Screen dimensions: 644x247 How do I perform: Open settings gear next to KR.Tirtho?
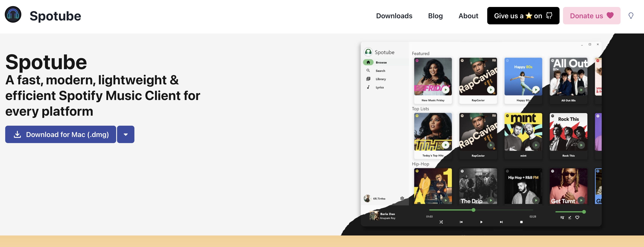(402, 199)
